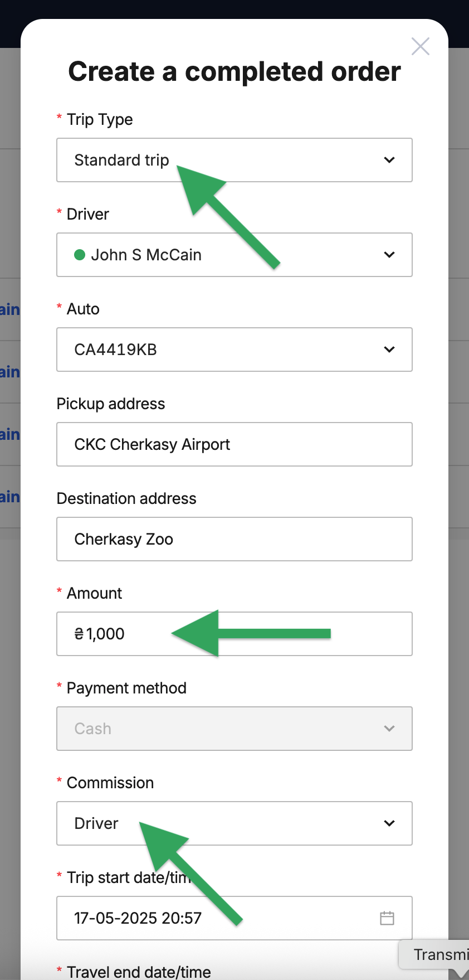Image resolution: width=469 pixels, height=980 pixels.
Task: Focus the Destination address field with Cherkasy Zoo
Action: [x=234, y=539]
